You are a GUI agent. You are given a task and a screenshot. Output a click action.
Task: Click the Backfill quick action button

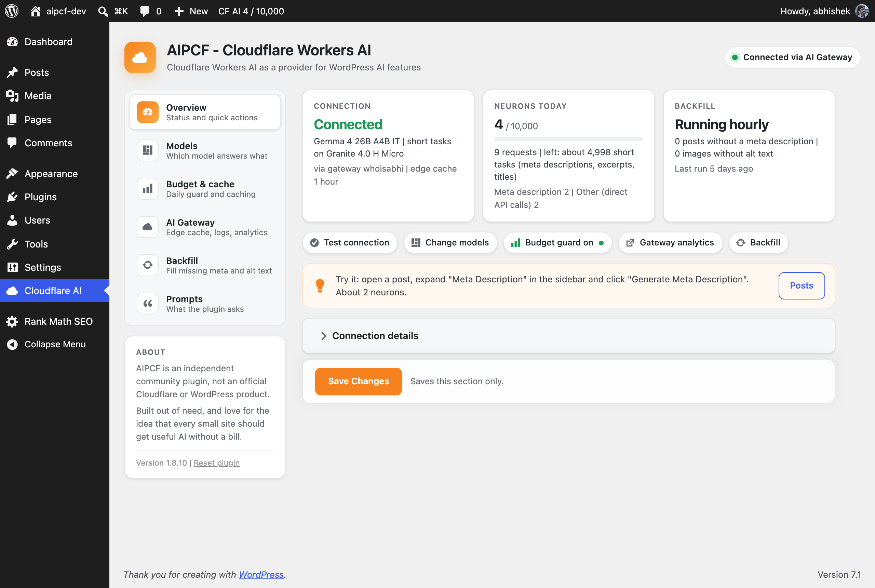(758, 243)
